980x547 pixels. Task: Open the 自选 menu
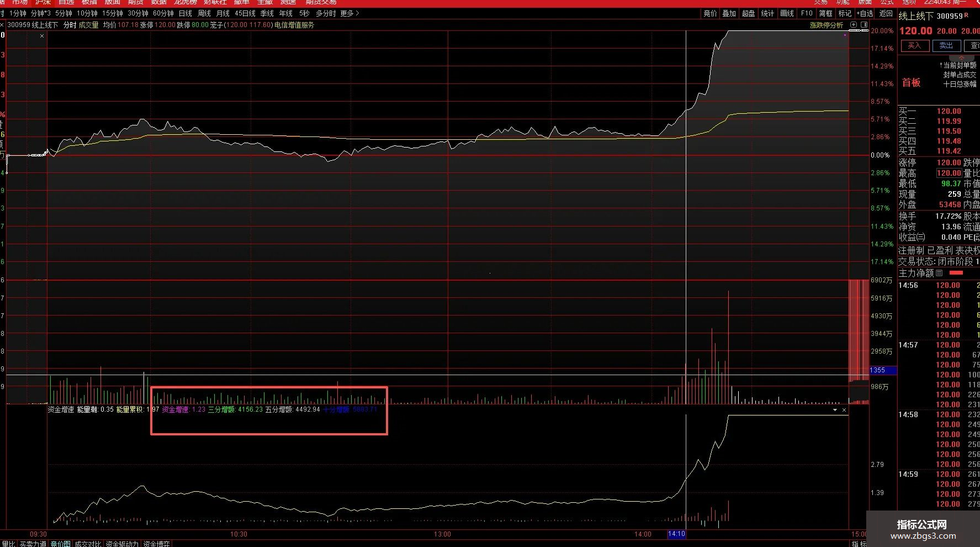tap(66, 3)
